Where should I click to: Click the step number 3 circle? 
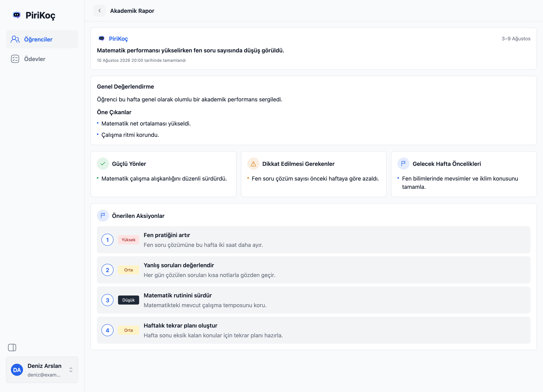tap(107, 300)
